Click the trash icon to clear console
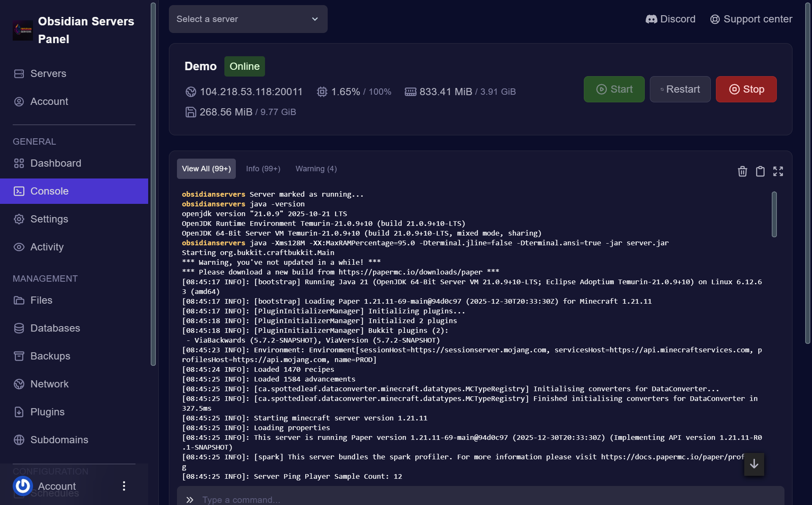The height and width of the screenshot is (505, 812). (x=742, y=171)
